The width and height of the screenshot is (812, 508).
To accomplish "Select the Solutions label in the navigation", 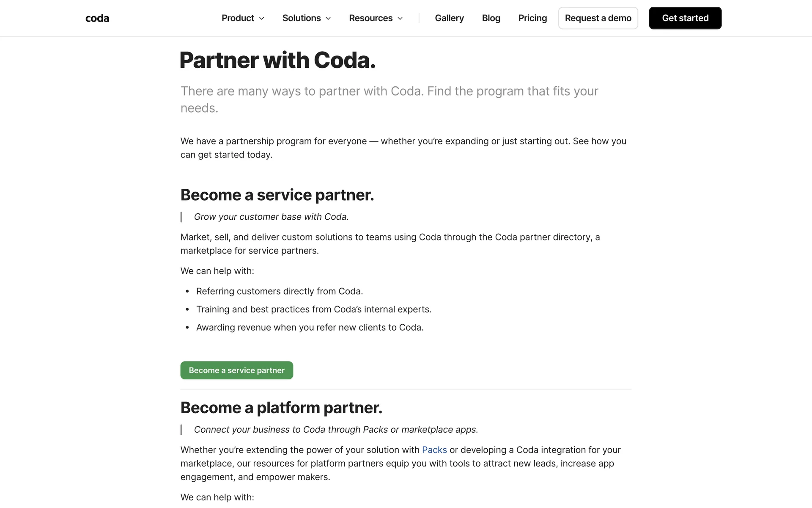I will (x=302, y=18).
